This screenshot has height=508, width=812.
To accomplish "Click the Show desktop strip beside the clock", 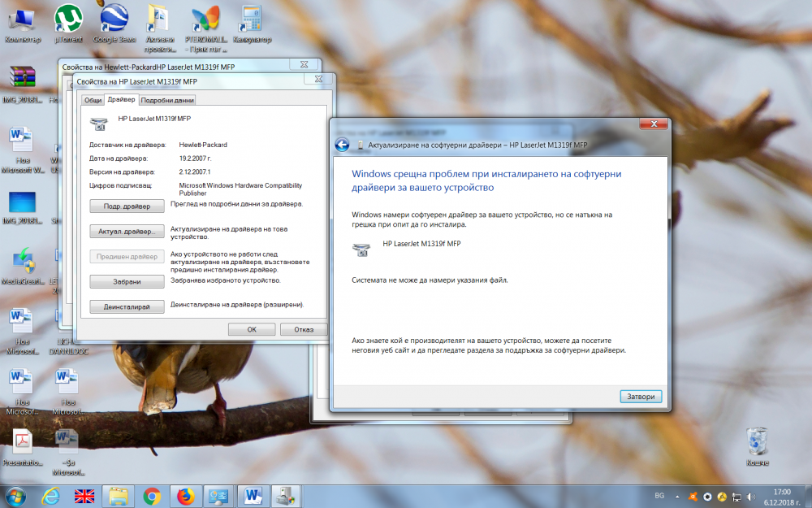I will [808, 497].
